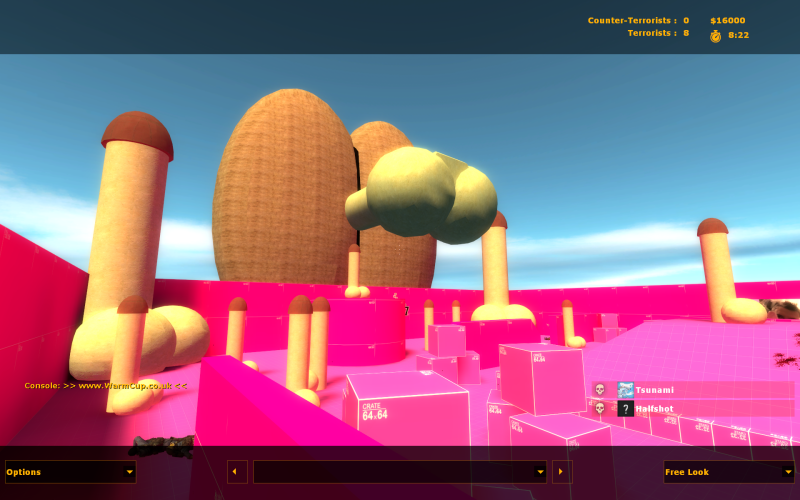Image resolution: width=800 pixels, height=500 pixels.
Task: Click the Options dropdown arrow
Action: pyautogui.click(x=129, y=472)
